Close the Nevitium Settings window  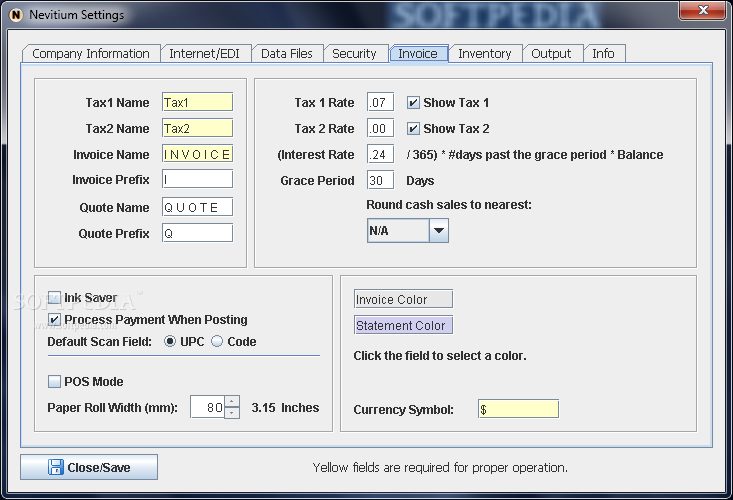[x=703, y=10]
